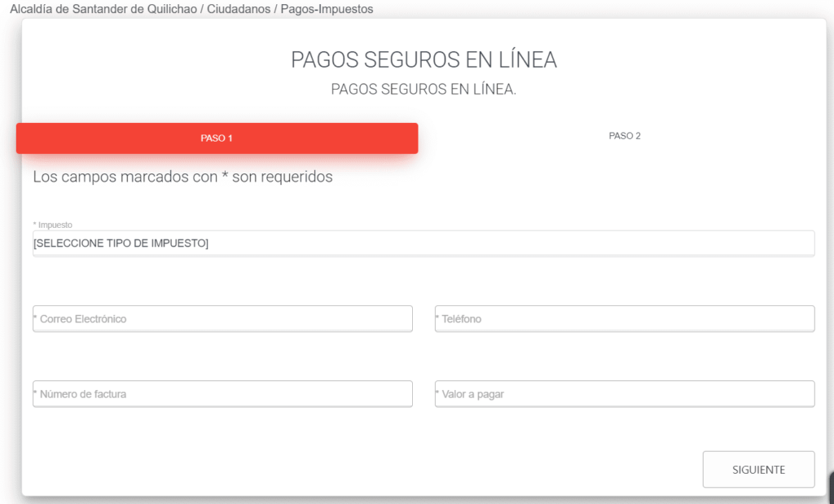Viewport: 834px width, 504px height.
Task: Select the invoice number entry box
Action: (x=222, y=393)
